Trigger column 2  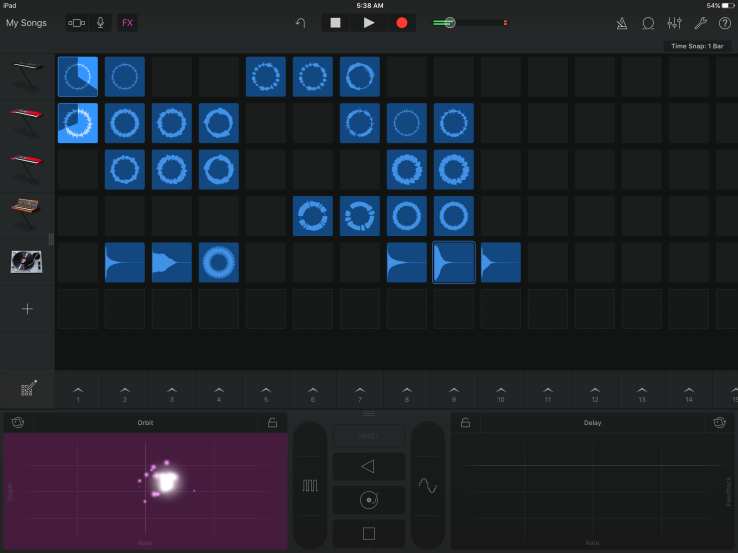125,394
